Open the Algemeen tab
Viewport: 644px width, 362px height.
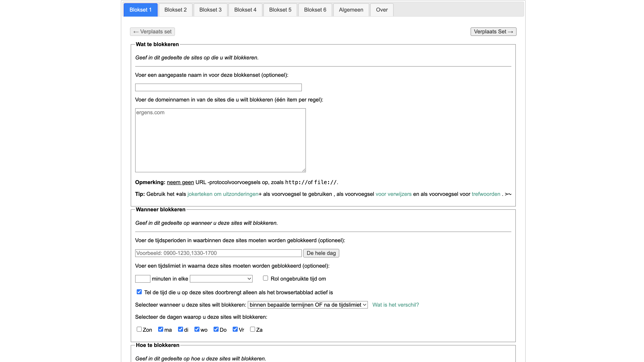351,10
